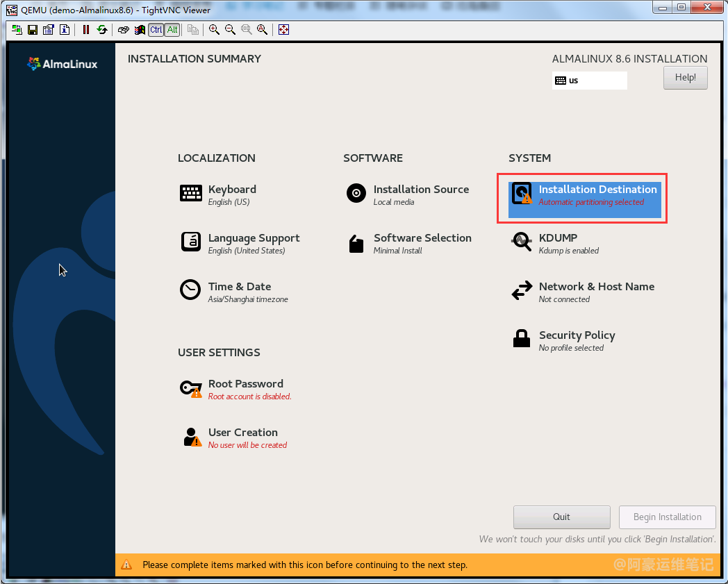The width and height of the screenshot is (728, 584).
Task: Click the Keyboard layout icon
Action: [191, 193]
